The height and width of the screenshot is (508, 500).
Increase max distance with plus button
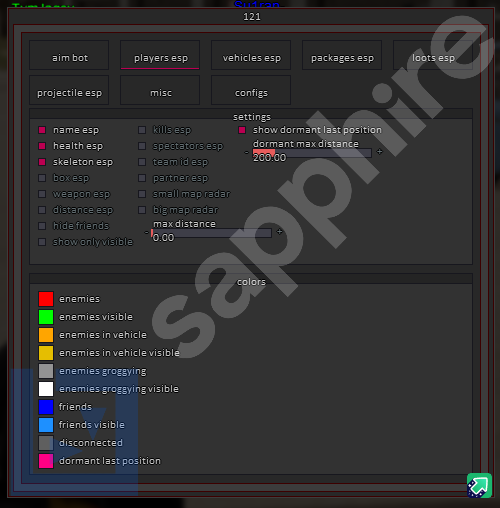pyautogui.click(x=279, y=231)
